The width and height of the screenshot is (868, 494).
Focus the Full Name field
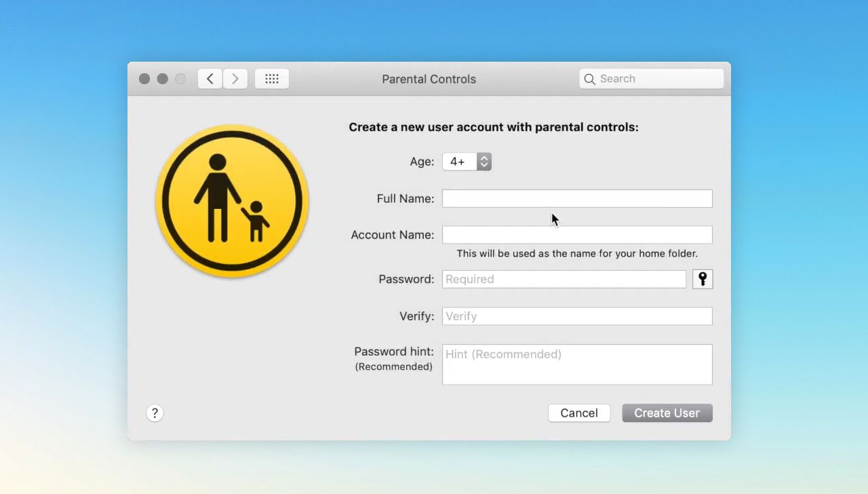pyautogui.click(x=577, y=199)
